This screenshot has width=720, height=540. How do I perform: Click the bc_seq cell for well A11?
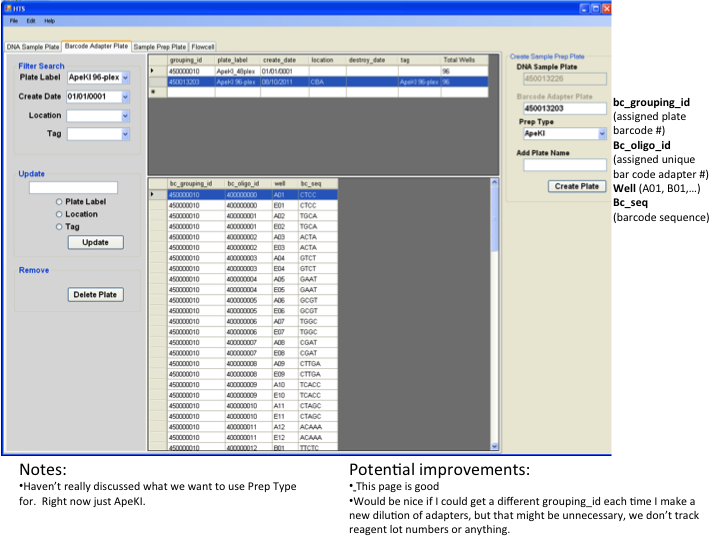click(x=318, y=406)
